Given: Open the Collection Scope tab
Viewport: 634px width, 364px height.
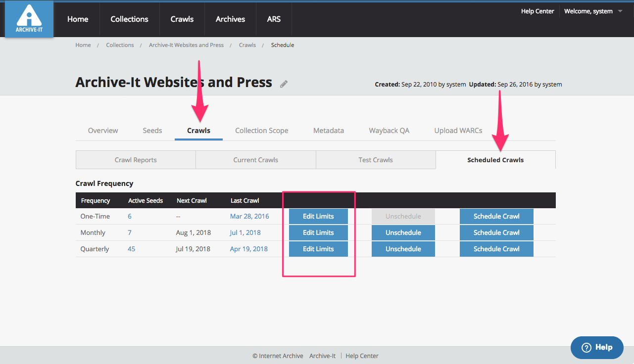Looking at the screenshot, I should point(261,131).
